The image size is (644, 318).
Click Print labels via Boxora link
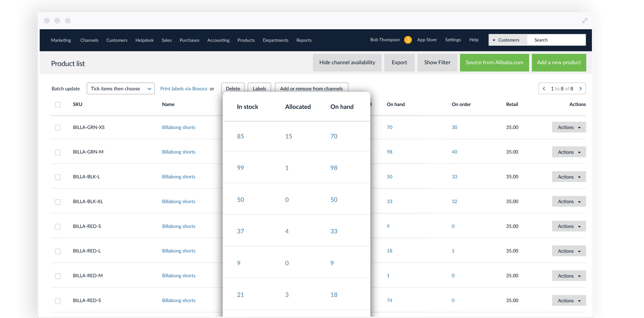click(184, 89)
